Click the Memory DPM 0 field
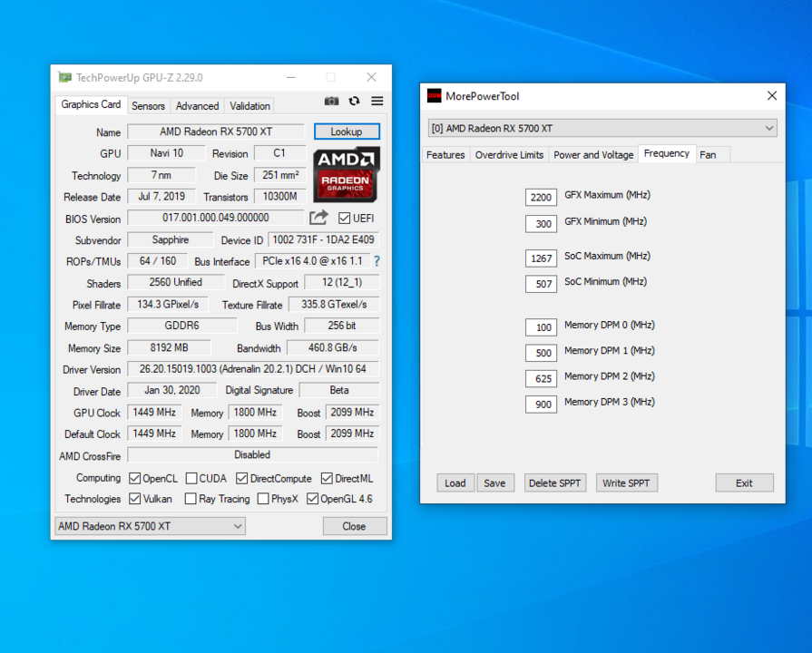Screen dimensions: 812x653 [541, 327]
